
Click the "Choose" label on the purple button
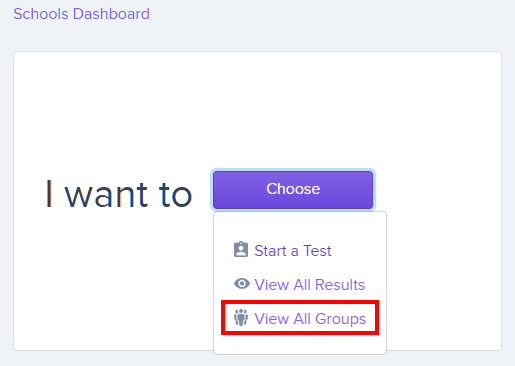point(293,189)
